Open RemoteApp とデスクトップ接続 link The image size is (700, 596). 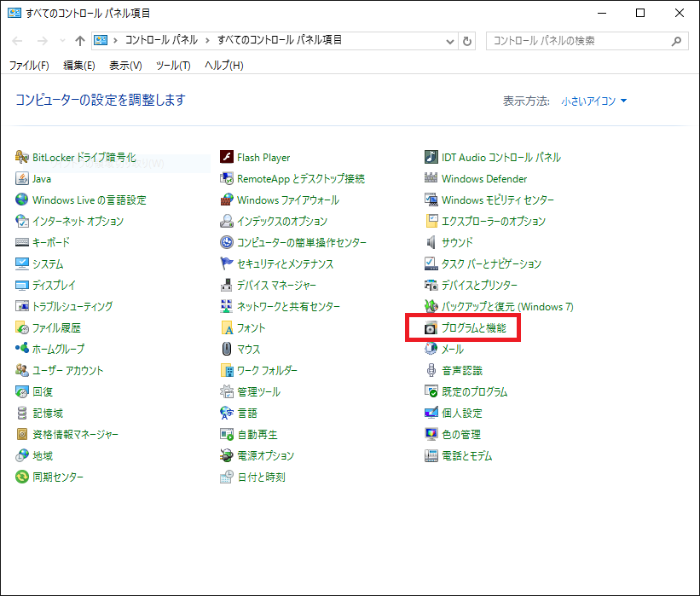[x=301, y=179]
